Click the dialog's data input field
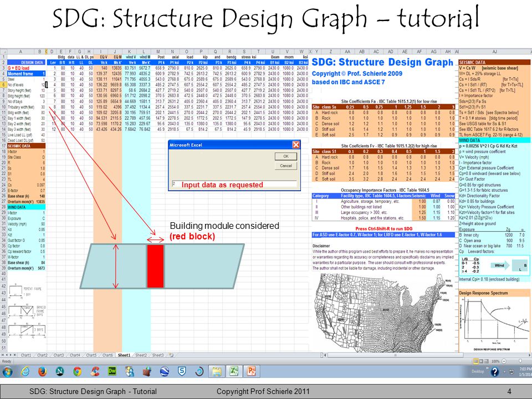532x399 pixels. click(234, 185)
